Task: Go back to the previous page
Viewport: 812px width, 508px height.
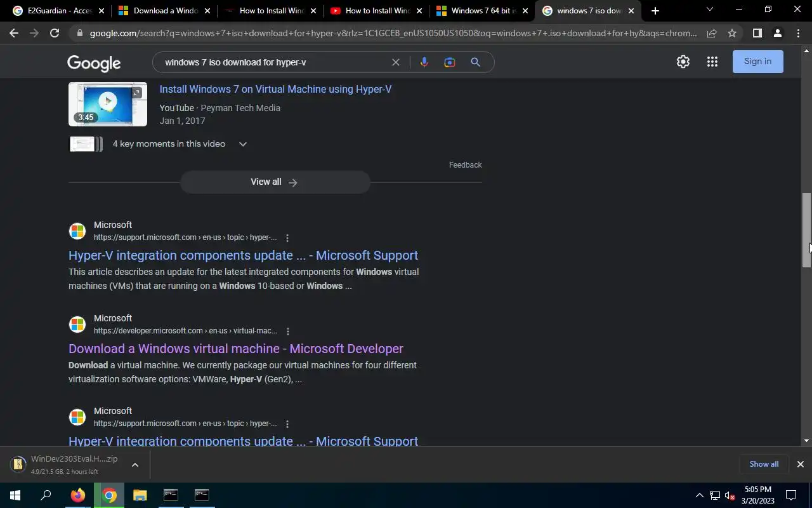Action: pyautogui.click(x=14, y=33)
